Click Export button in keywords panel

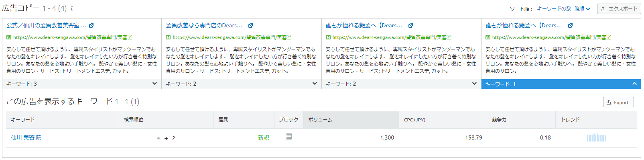click(618, 102)
